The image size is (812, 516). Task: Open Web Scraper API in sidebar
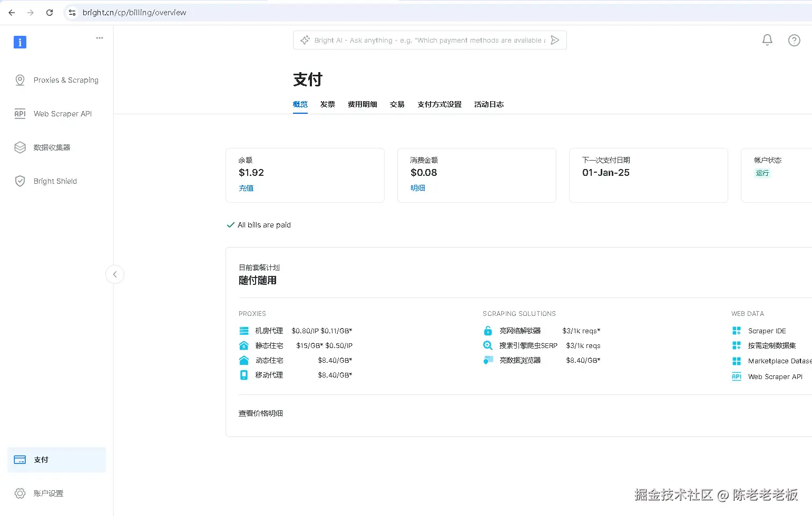tap(56, 114)
